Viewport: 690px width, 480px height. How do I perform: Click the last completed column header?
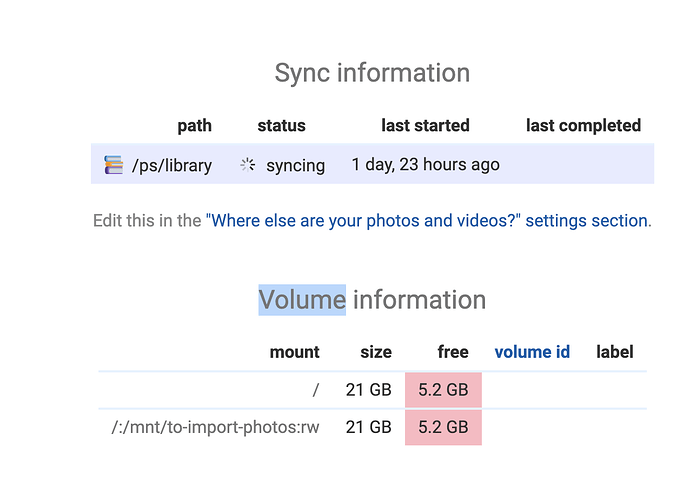(584, 126)
